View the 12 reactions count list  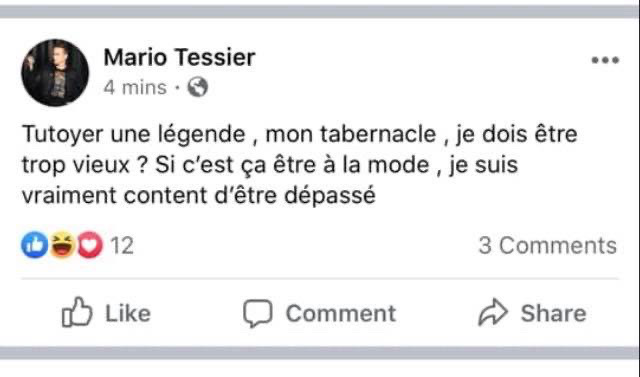(122, 246)
